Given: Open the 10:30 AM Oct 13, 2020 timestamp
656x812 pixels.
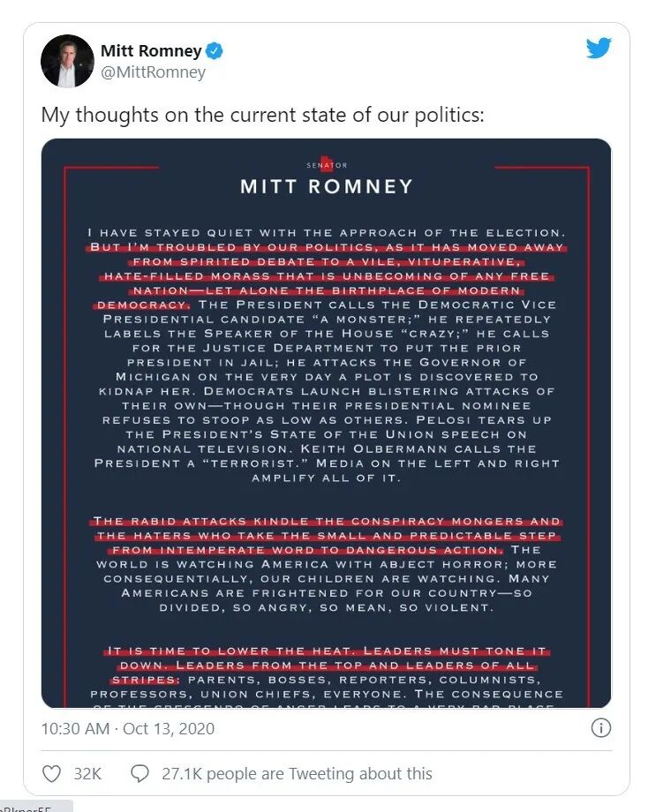Looking at the screenshot, I should click(x=127, y=729).
